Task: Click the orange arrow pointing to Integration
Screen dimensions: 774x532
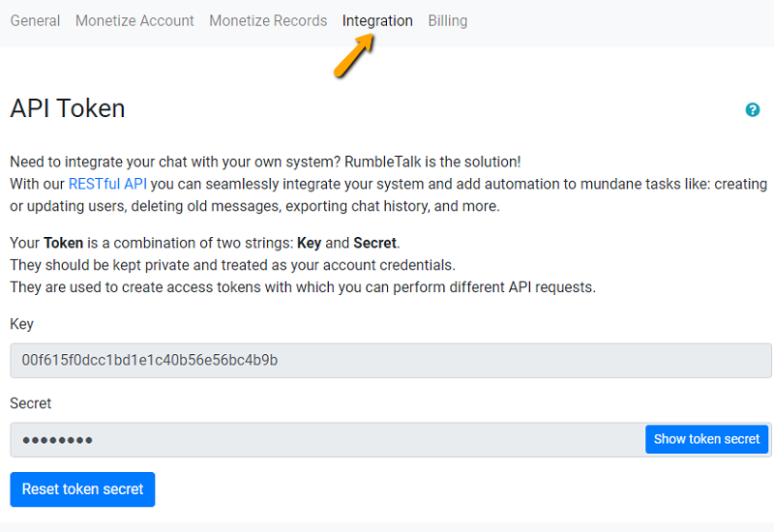Action: coord(354,56)
